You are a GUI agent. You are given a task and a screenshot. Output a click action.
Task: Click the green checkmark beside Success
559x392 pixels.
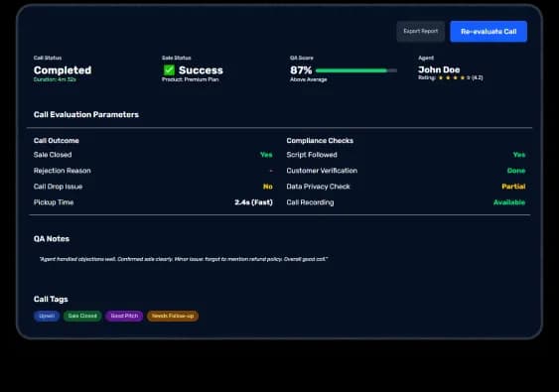click(x=169, y=69)
